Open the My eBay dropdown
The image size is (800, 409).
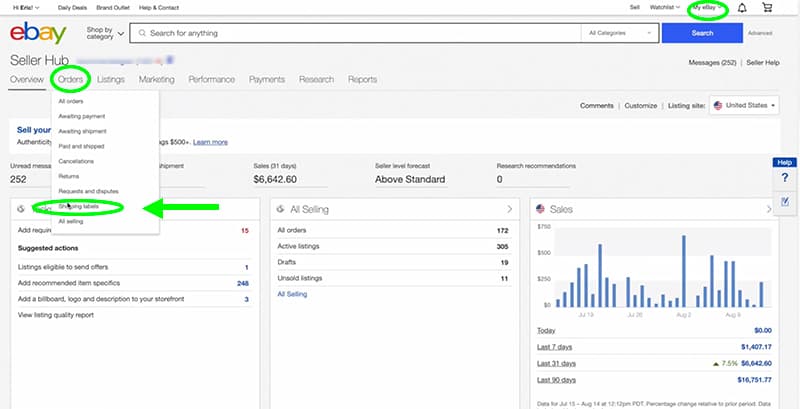[707, 8]
